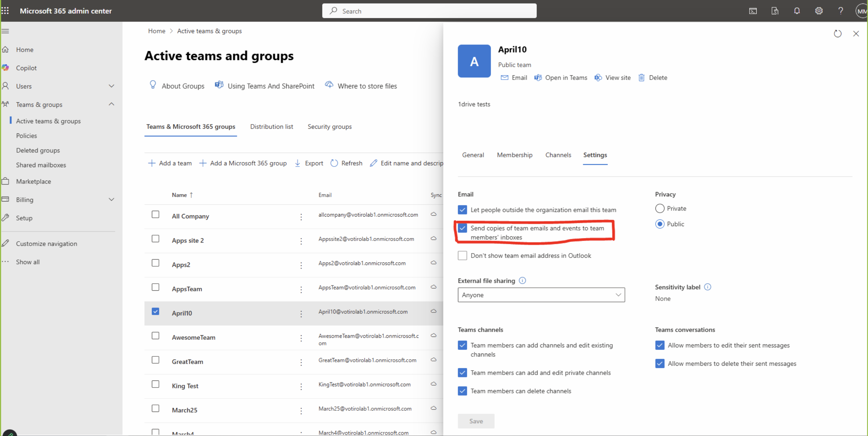Click the Customize navigation link
The height and width of the screenshot is (436, 868).
coord(47,244)
